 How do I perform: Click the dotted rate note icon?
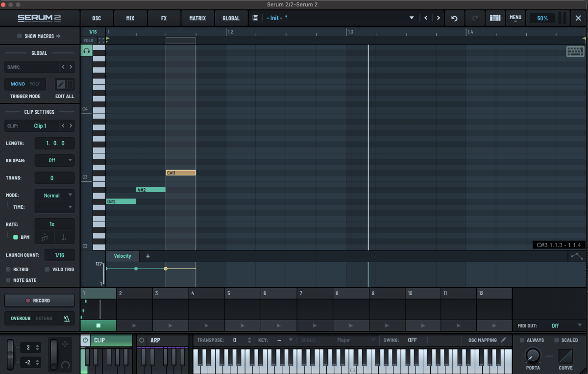64,237
